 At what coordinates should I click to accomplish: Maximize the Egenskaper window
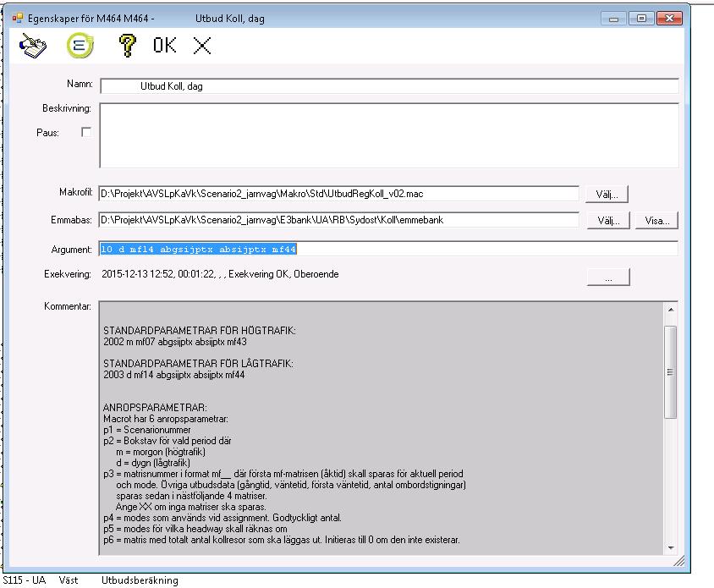pyautogui.click(x=641, y=19)
